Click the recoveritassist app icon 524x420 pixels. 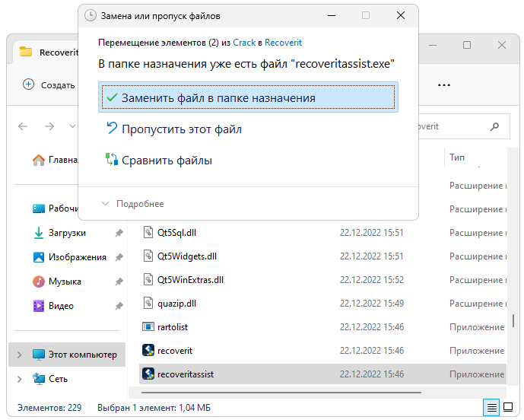coord(148,374)
